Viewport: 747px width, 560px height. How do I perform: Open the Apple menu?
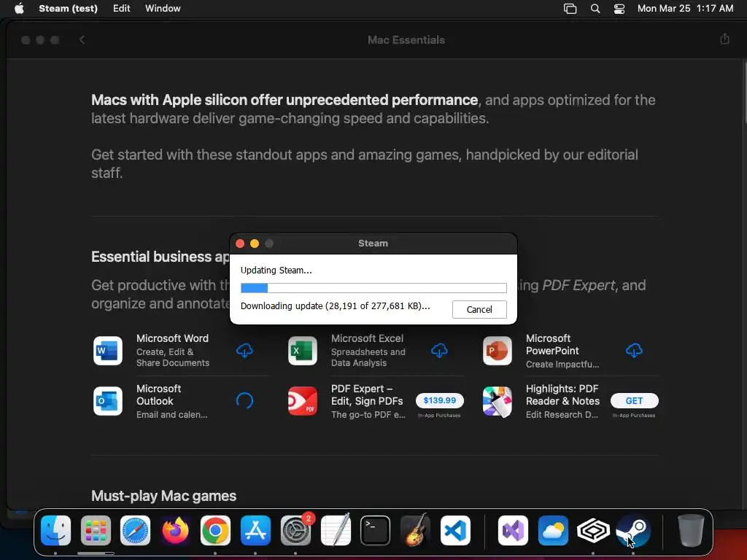19,8
